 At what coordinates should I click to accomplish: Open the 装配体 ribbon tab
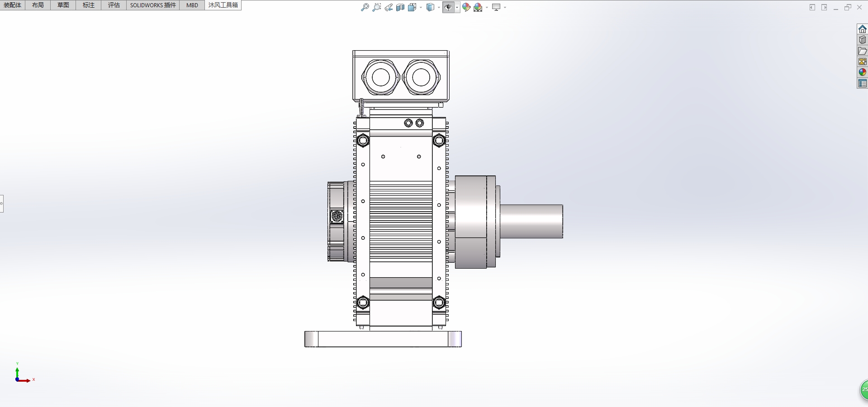click(12, 5)
